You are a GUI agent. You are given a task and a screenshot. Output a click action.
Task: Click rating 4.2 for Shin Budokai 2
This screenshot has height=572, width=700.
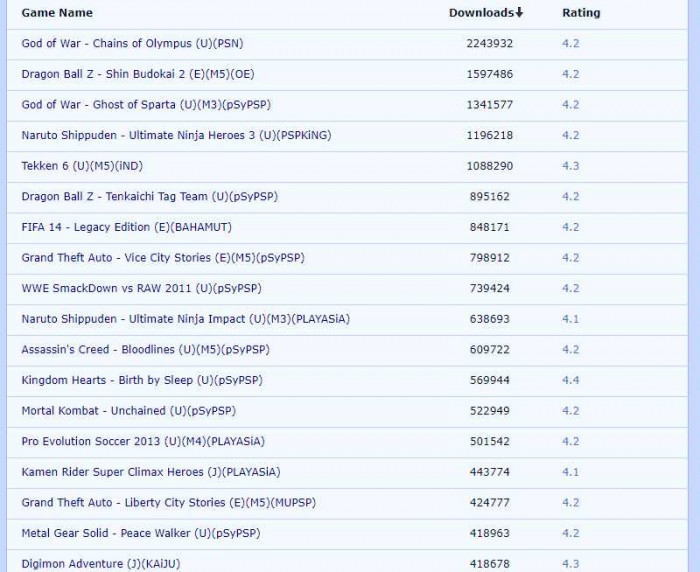click(571, 74)
